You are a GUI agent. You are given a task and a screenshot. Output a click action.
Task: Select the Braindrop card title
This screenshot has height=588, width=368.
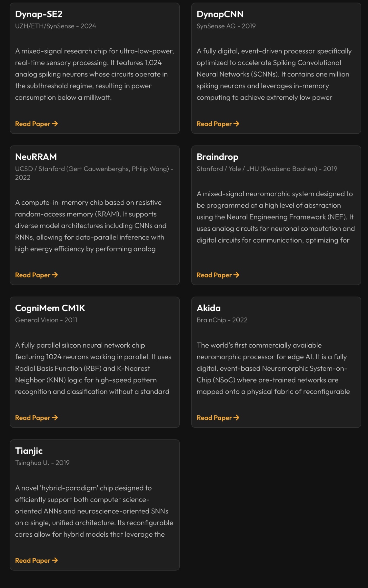(x=217, y=157)
